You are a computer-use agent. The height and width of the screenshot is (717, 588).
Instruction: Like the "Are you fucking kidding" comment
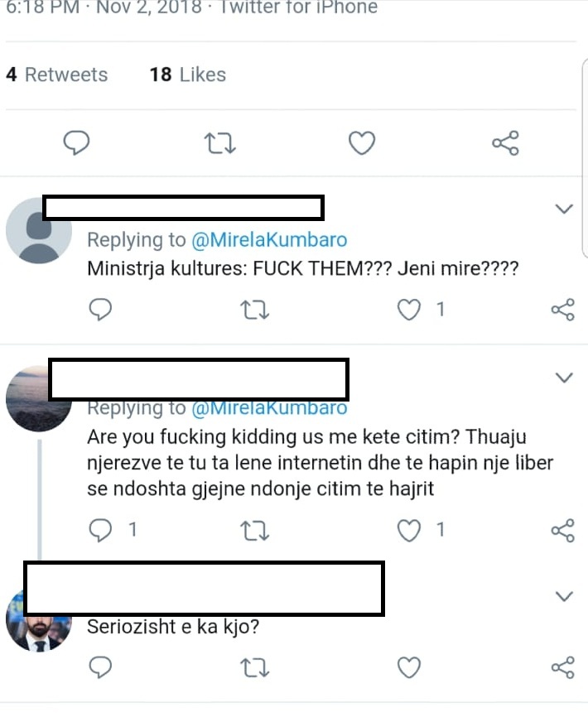click(409, 530)
